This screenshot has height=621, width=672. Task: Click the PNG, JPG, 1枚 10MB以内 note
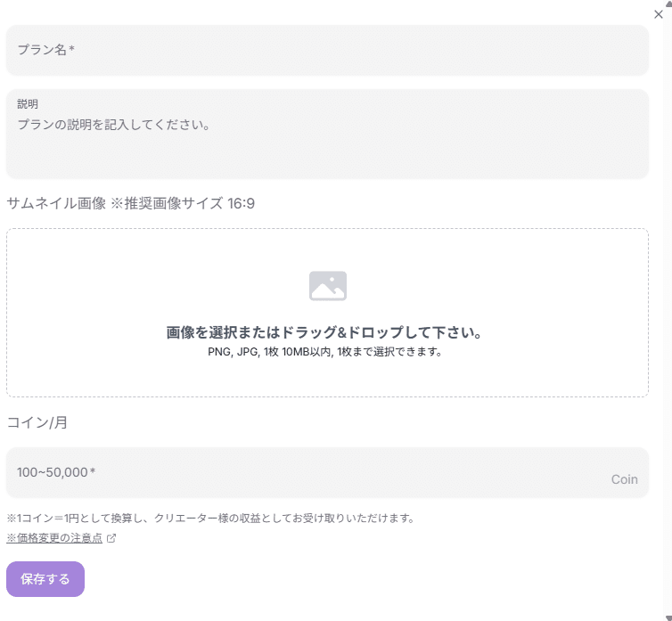tap(324, 352)
